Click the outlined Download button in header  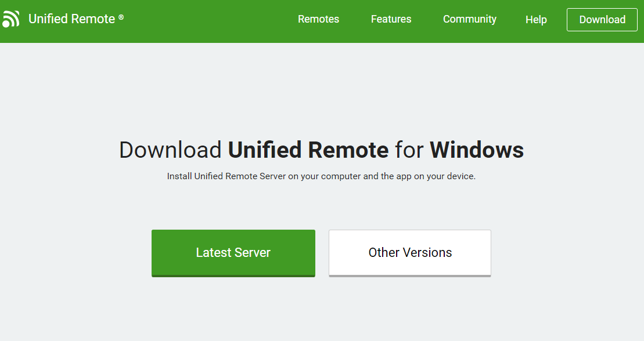click(x=602, y=20)
